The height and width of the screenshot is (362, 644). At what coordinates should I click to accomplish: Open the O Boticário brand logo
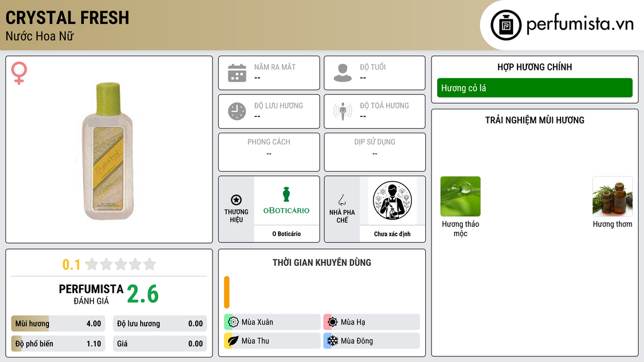pos(286,201)
